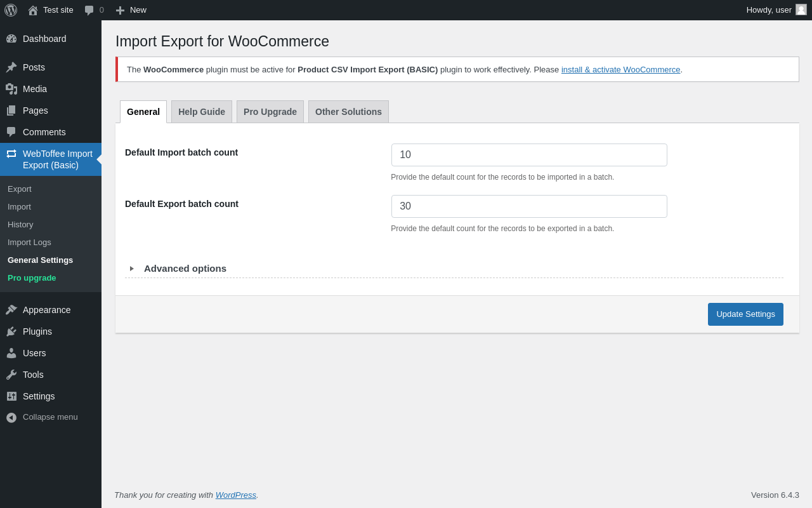The width and height of the screenshot is (812, 508).
Task: Switch to the Help Guide tab
Action: [x=202, y=112]
